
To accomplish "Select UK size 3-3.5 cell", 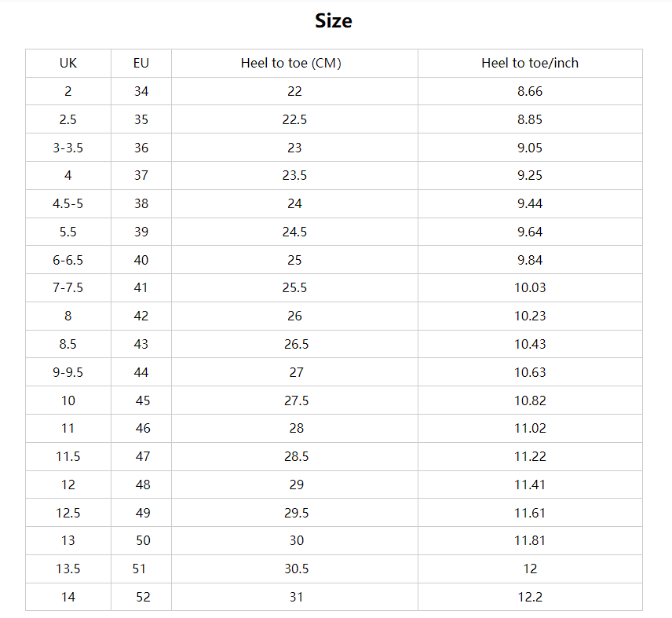I will click(68, 148).
